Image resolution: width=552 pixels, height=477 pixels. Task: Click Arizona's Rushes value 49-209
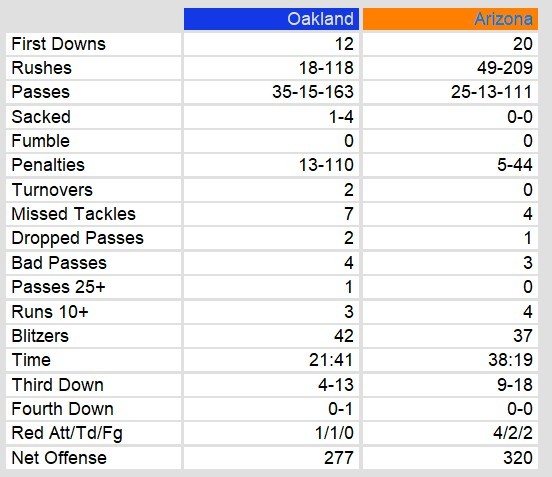click(x=505, y=68)
